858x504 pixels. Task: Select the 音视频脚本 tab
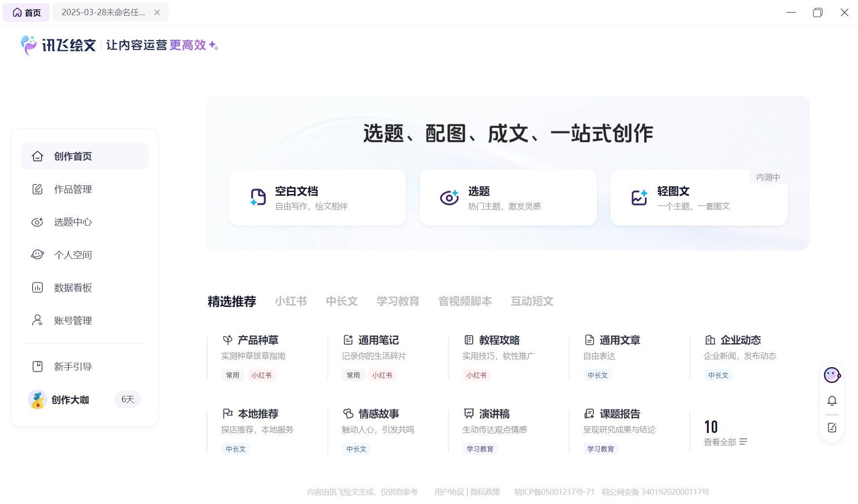[x=465, y=301]
